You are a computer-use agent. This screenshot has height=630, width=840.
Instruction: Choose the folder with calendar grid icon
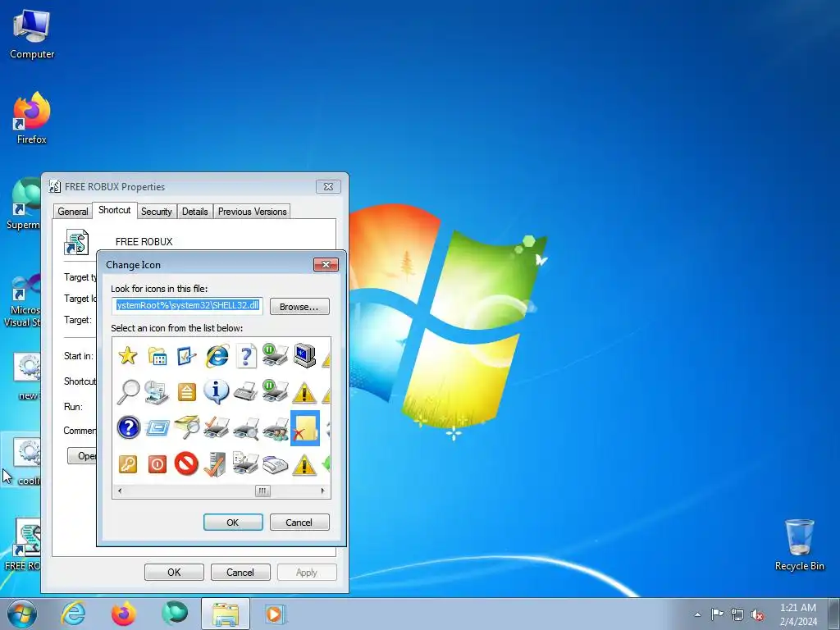(x=157, y=356)
